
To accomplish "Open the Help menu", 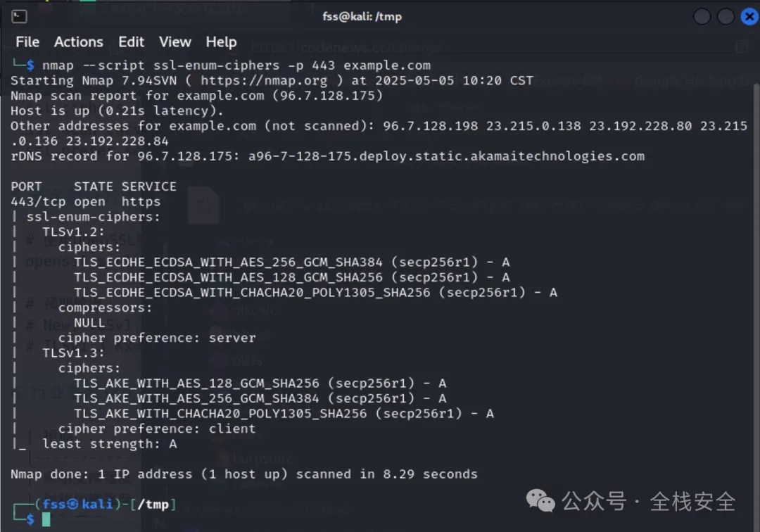I will pos(221,42).
